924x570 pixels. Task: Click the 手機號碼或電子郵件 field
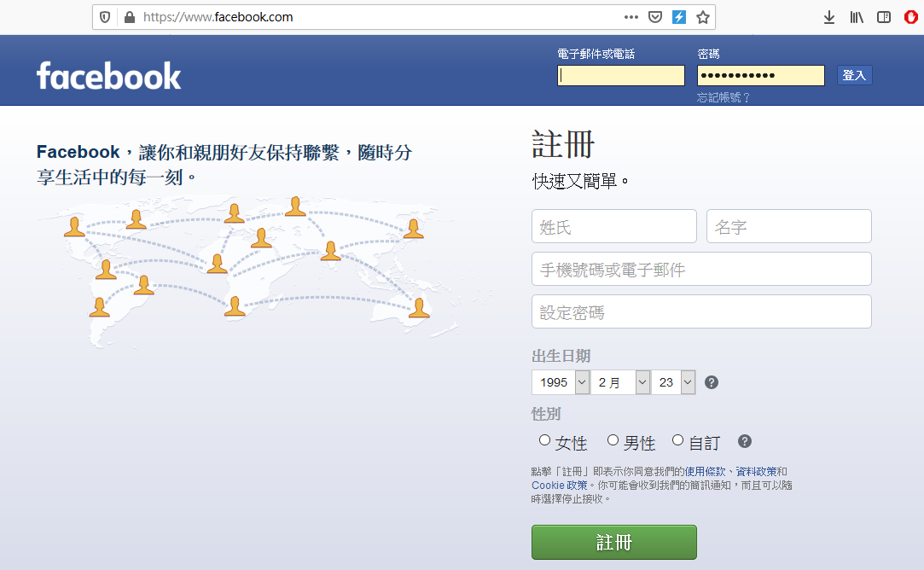click(x=701, y=270)
